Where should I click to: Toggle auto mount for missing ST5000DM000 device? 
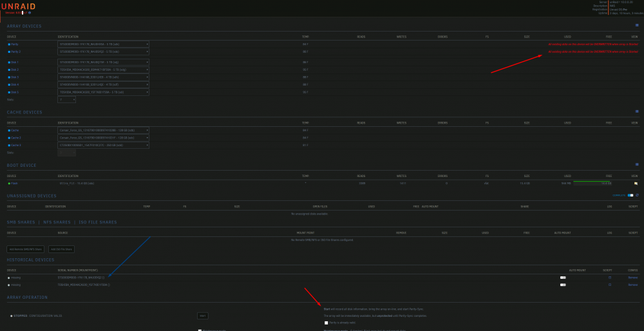click(563, 278)
